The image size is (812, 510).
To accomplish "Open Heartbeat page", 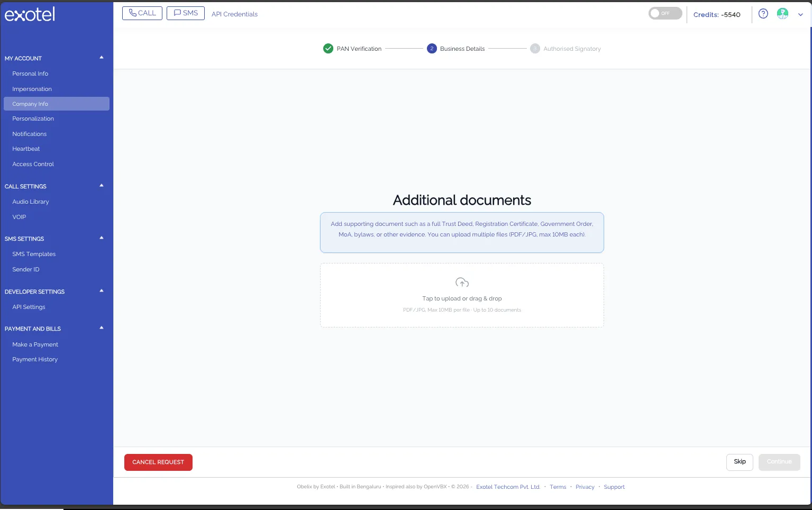I will (x=26, y=149).
